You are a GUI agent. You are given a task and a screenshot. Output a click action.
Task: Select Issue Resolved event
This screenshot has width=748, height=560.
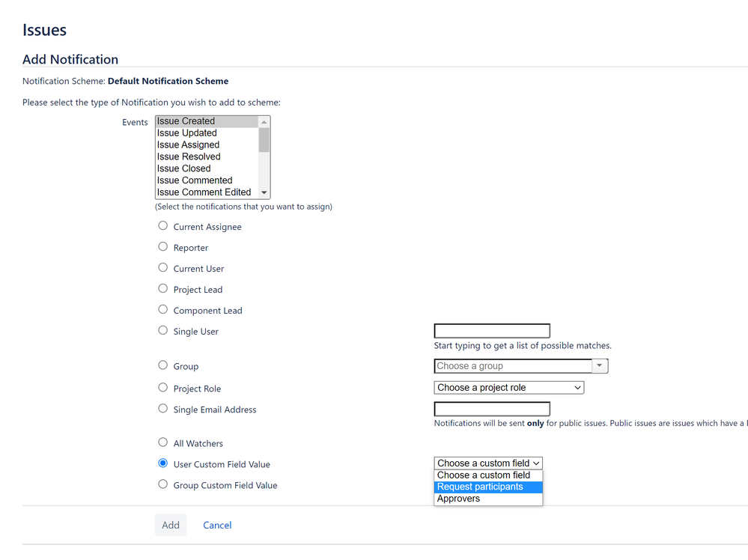click(207, 157)
